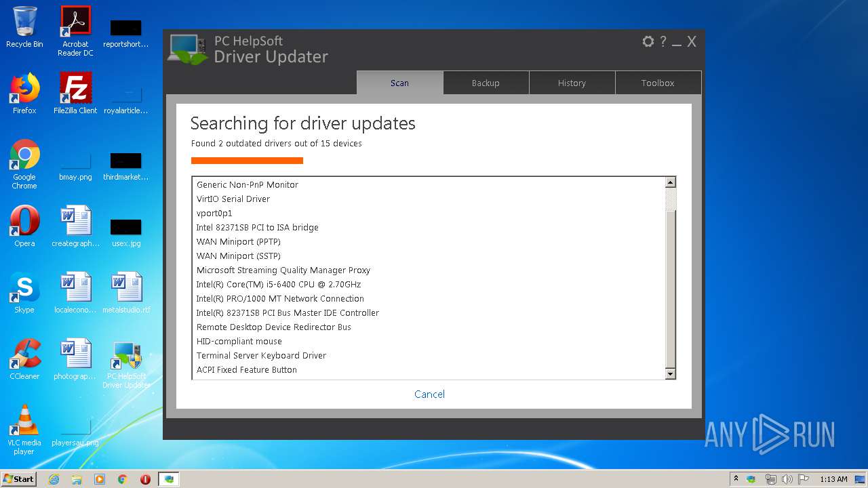Open Windows Explorer from taskbar
868x488 pixels.
click(77, 479)
